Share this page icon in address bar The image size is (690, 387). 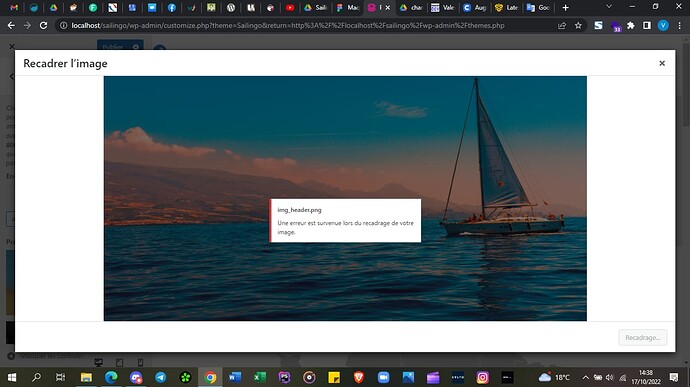(x=562, y=26)
